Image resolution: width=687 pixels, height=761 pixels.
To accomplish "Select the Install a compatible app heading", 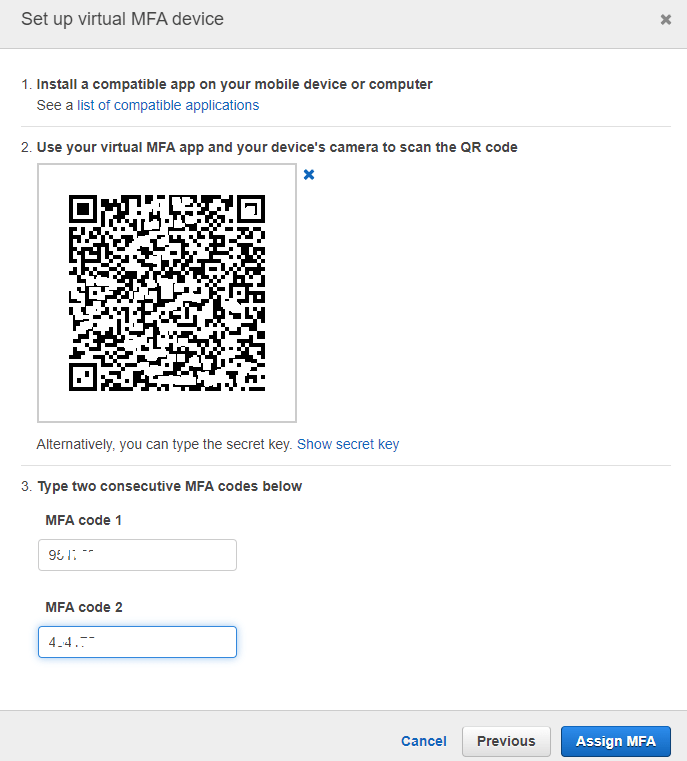I will click(x=234, y=84).
